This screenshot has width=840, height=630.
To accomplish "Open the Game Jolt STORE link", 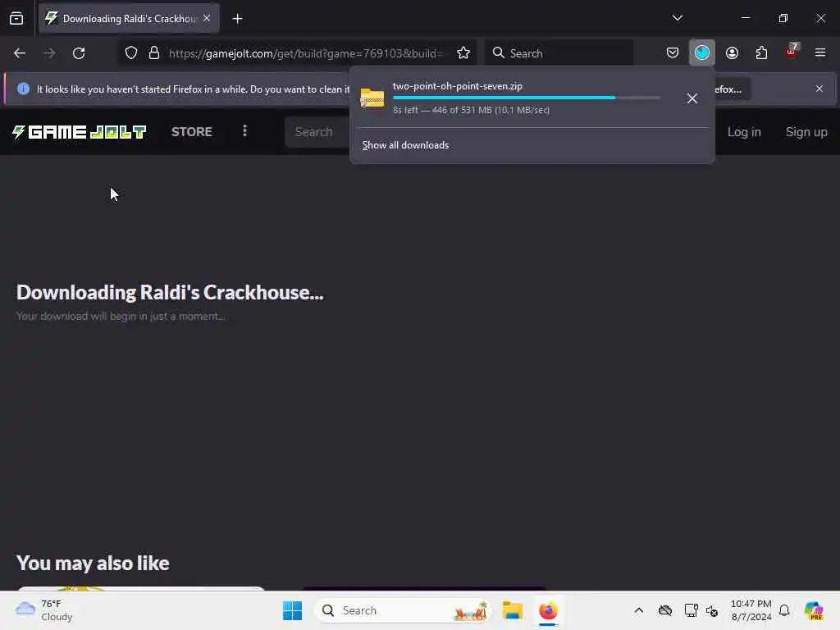I will point(192,132).
